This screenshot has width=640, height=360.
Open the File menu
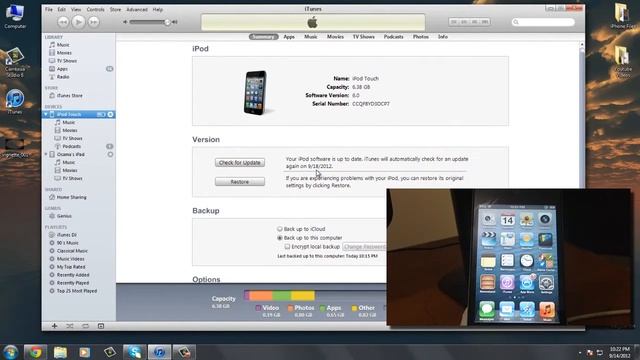[x=49, y=9]
